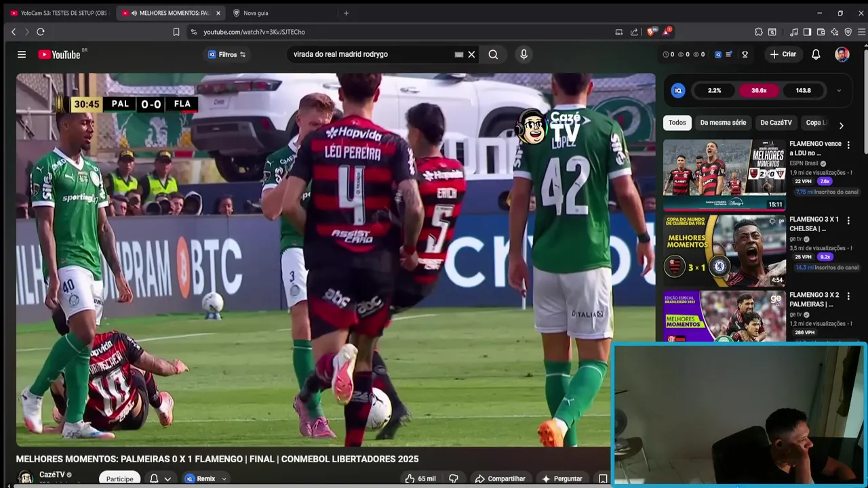Image resolution: width=868 pixels, height=488 pixels.
Task: Save the video with bookmark icon
Action: pyautogui.click(x=602, y=479)
